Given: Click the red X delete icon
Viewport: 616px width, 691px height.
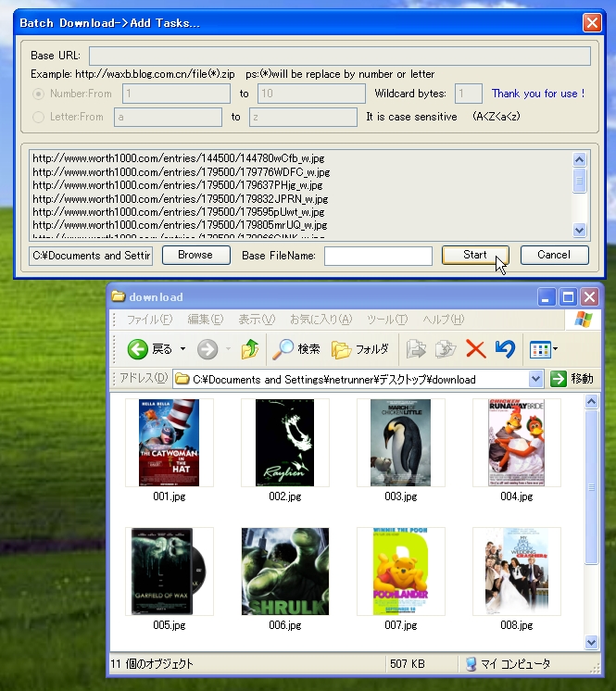Looking at the screenshot, I should pyautogui.click(x=475, y=349).
